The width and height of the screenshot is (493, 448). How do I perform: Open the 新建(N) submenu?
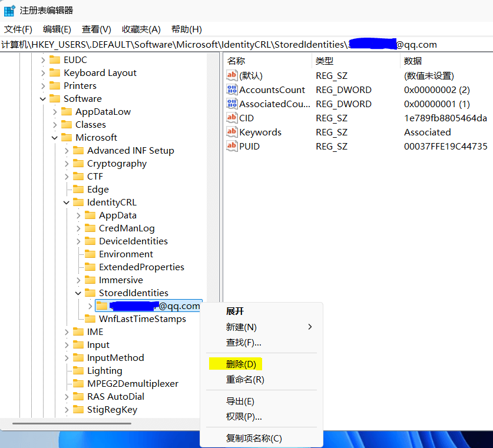241,327
